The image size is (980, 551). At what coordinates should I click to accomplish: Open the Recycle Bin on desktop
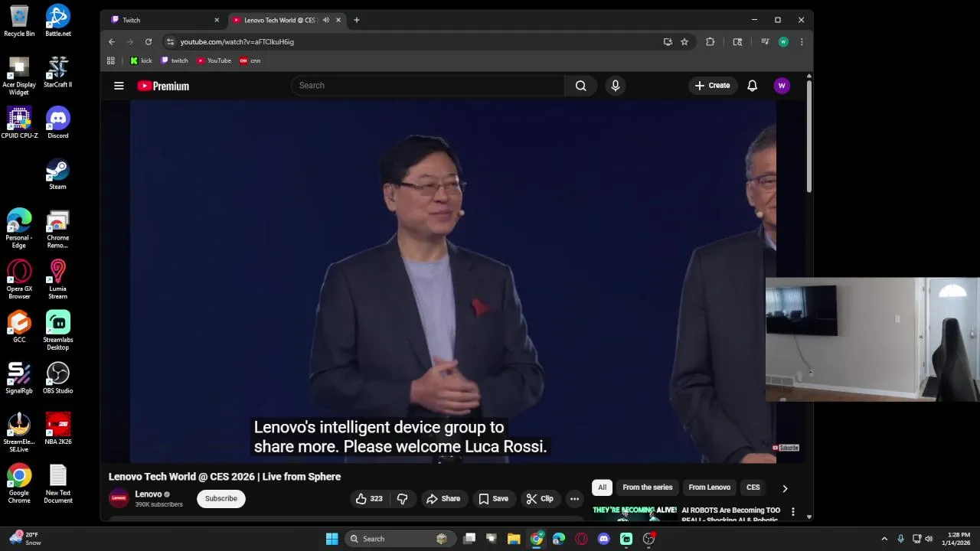(x=19, y=21)
